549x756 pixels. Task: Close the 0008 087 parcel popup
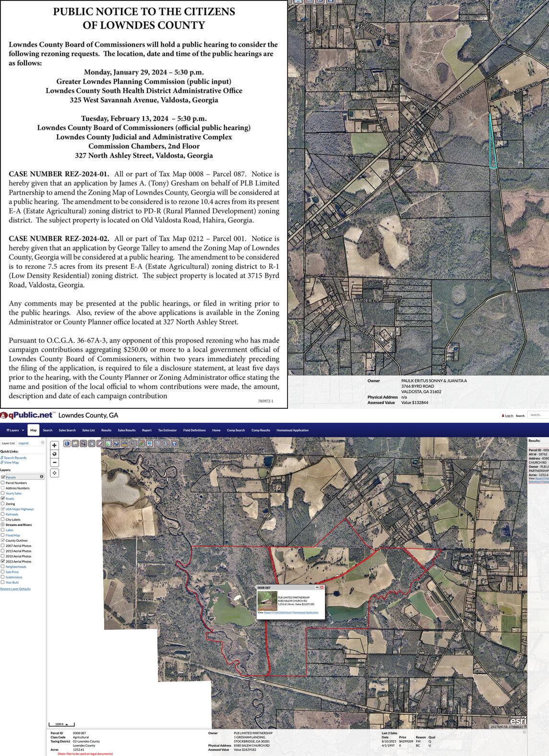point(322,587)
